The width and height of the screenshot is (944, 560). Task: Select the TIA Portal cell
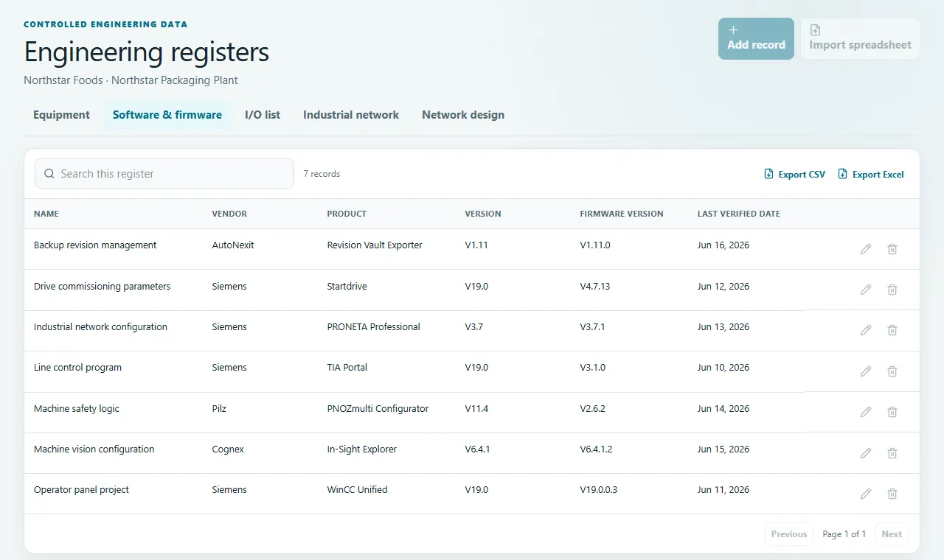tap(347, 368)
